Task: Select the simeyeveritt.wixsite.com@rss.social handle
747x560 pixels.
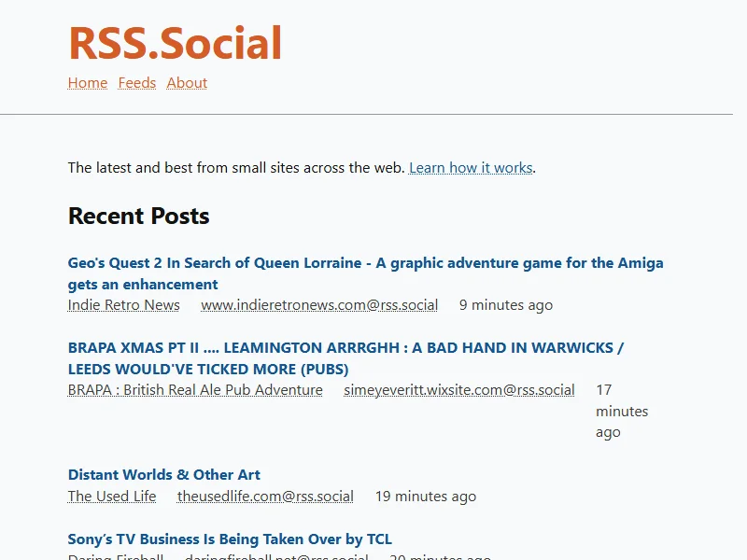Action: pos(459,390)
